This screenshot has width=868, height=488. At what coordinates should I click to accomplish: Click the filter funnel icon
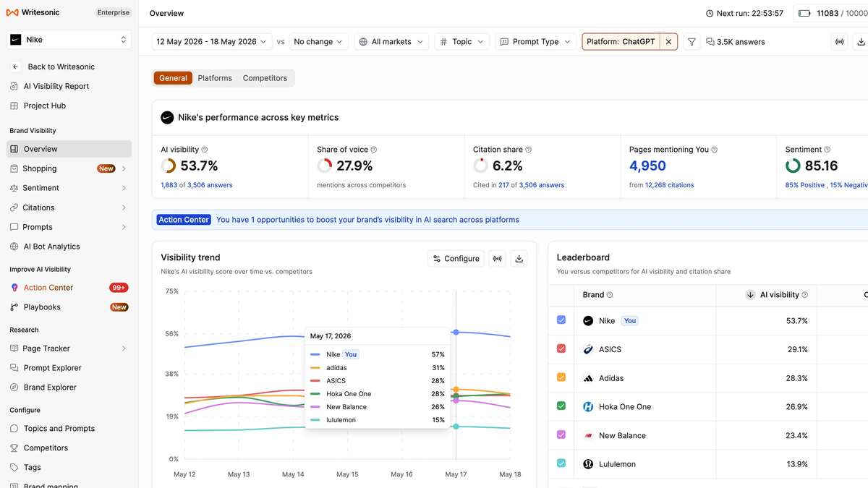(x=692, y=42)
